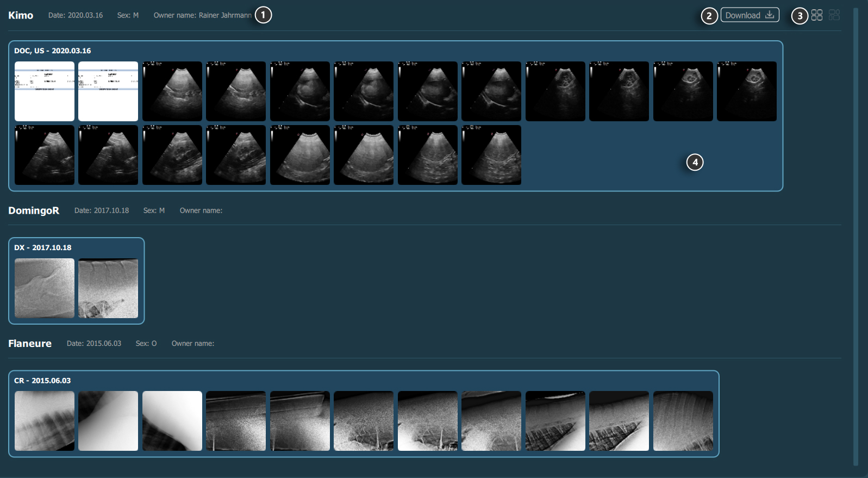
Task: Click the vertical scrollbar on the right
Action: click(x=855, y=237)
